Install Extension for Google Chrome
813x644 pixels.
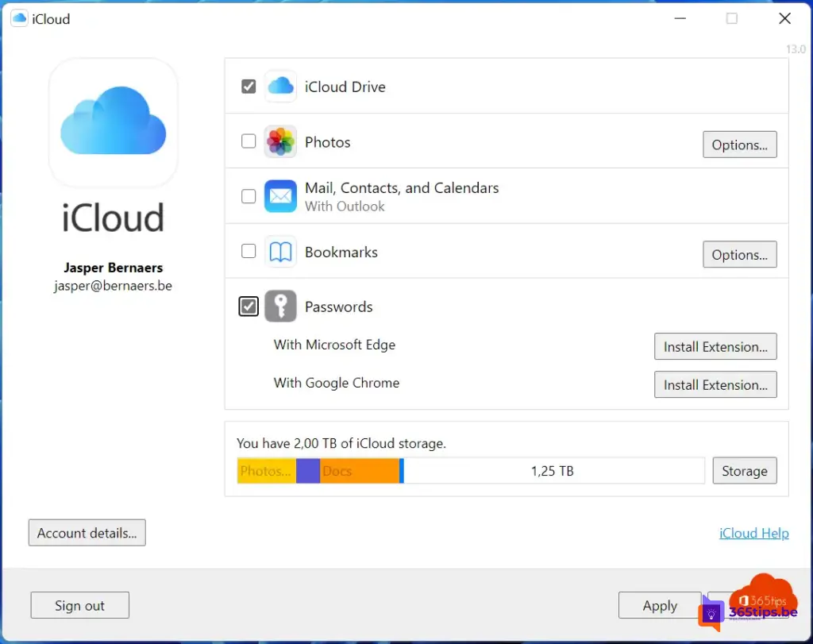click(x=715, y=385)
